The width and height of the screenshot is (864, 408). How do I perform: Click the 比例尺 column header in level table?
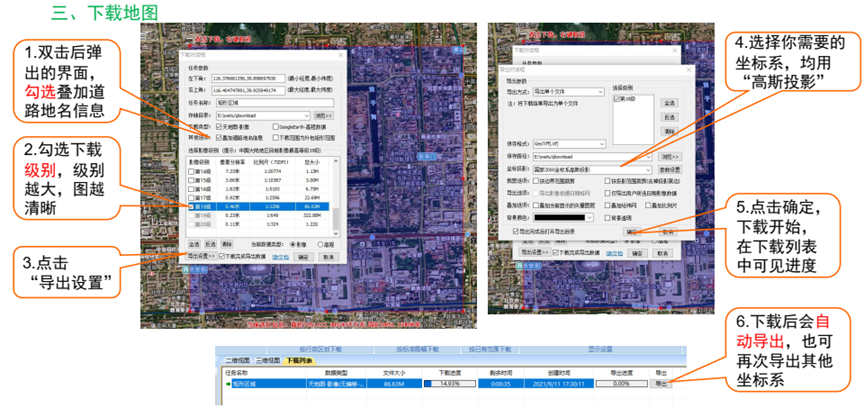point(272,162)
